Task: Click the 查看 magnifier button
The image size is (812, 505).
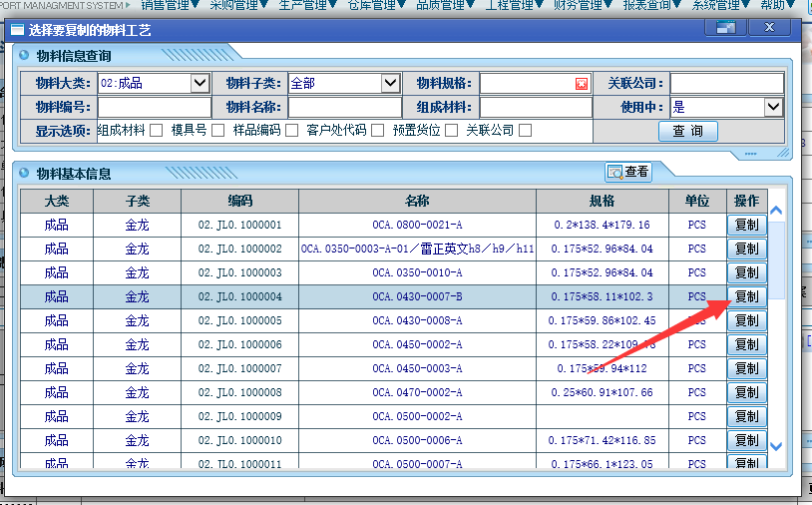Action: [628, 173]
